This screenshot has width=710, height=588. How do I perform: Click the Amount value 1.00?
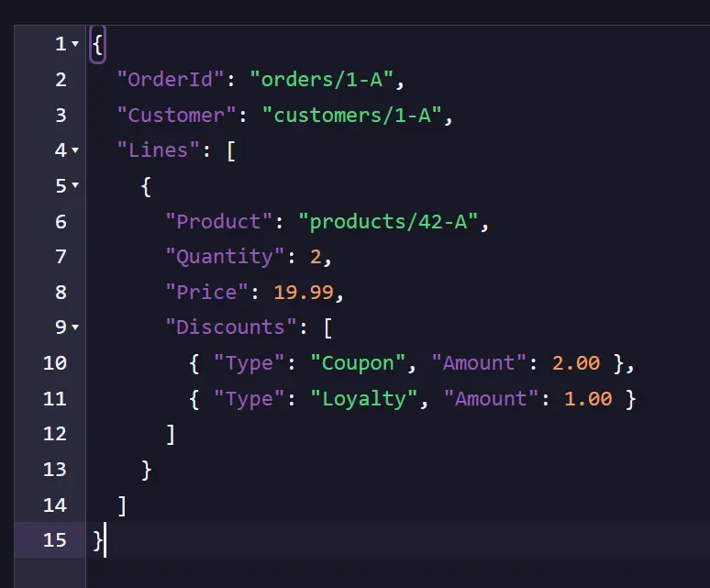click(588, 399)
